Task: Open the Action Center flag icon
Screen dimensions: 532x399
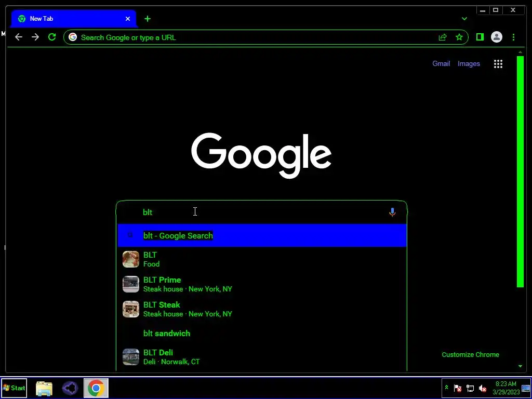Action: point(457,388)
